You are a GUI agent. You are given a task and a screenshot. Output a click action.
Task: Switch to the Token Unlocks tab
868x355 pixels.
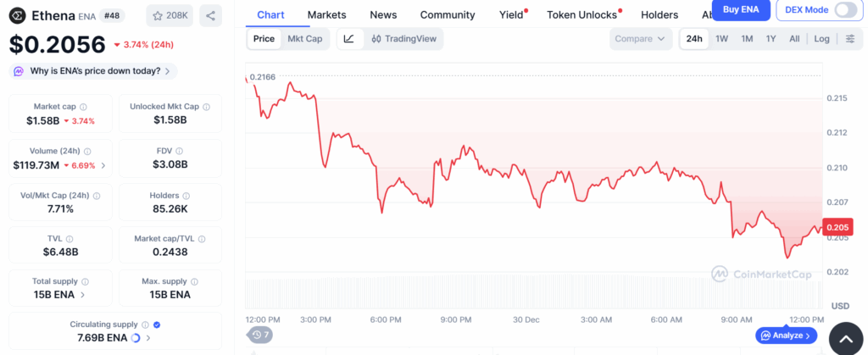[581, 14]
